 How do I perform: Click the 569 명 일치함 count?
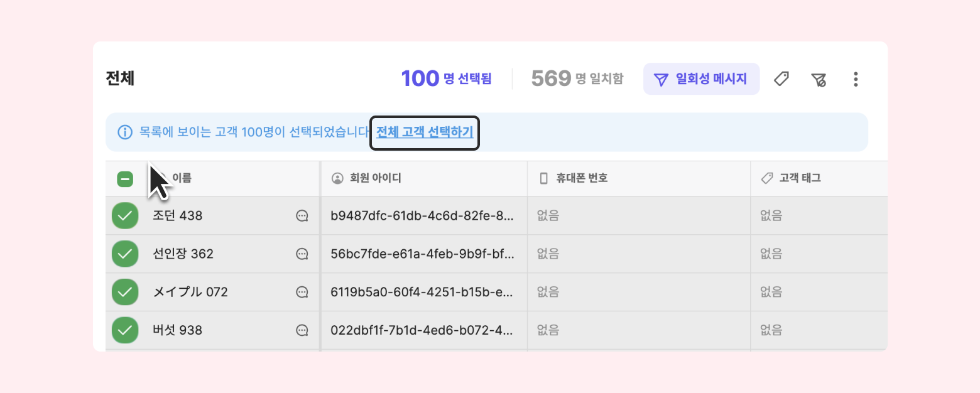[x=577, y=78]
